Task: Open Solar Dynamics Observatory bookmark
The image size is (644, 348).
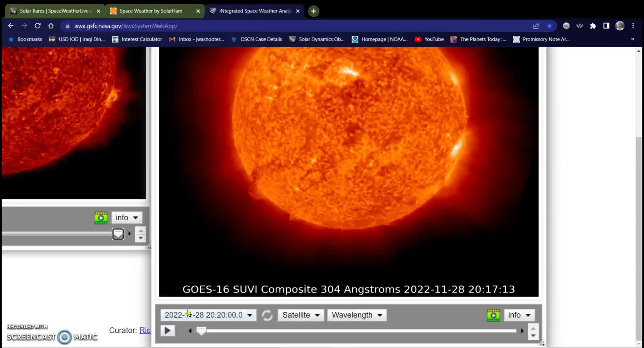Action: [317, 39]
